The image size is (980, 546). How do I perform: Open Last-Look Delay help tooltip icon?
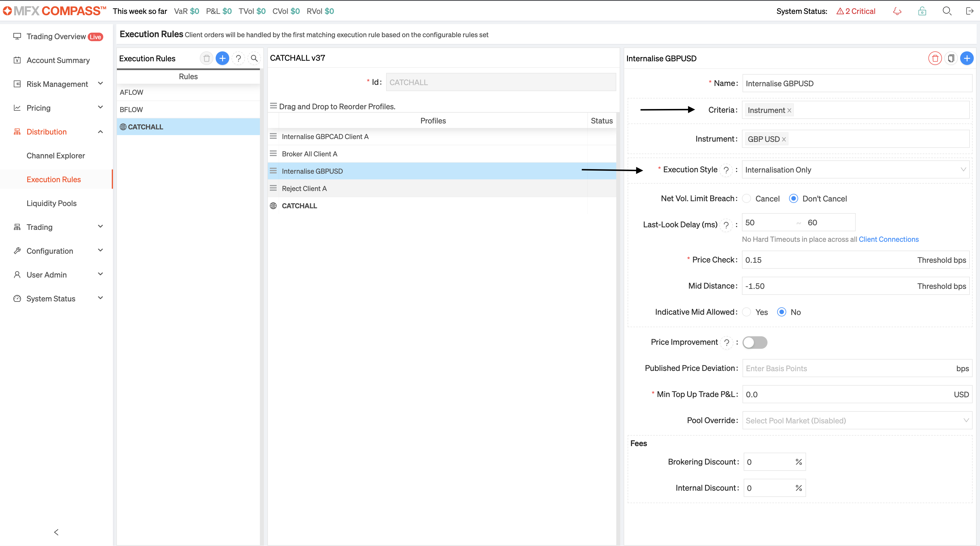pos(726,225)
